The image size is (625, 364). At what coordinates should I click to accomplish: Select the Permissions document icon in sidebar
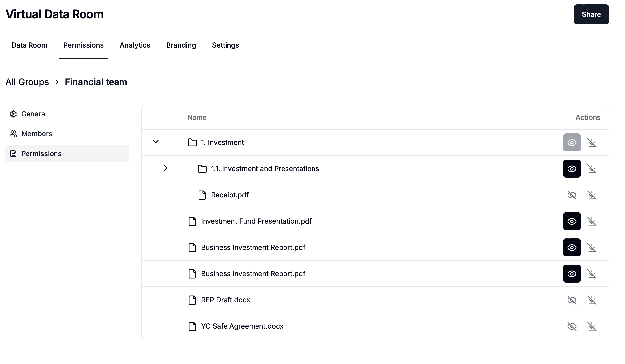pyautogui.click(x=14, y=153)
